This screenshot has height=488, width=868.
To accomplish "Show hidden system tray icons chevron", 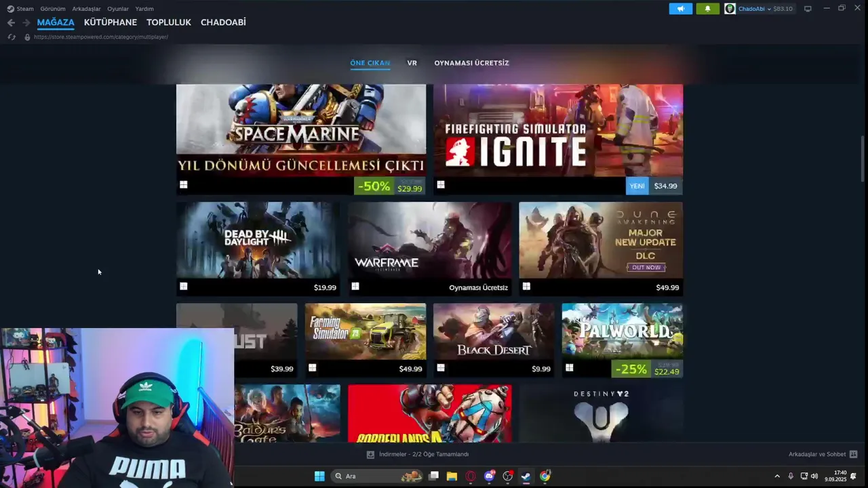I will [777, 476].
